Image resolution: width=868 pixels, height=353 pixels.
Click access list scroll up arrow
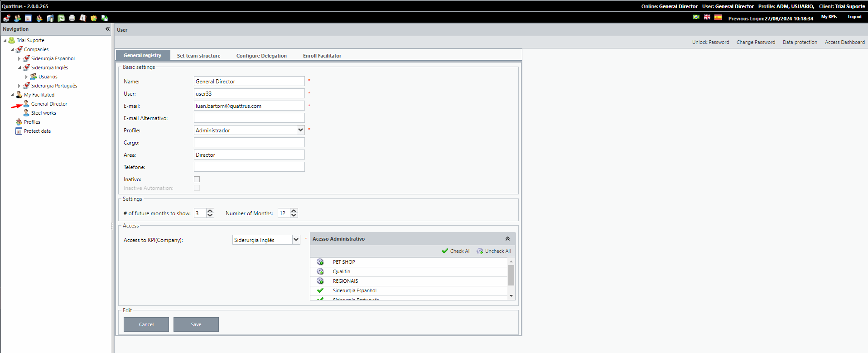point(511,261)
